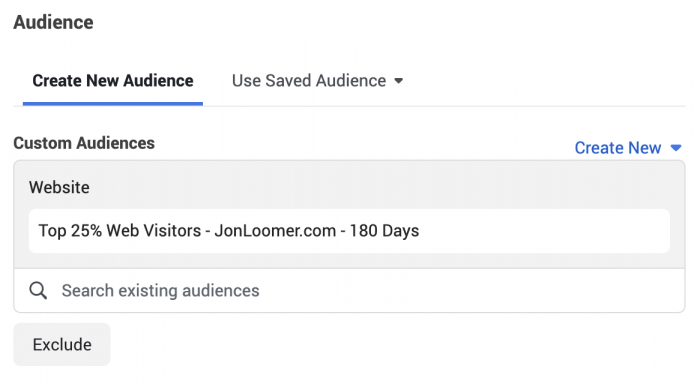This screenshot has width=700, height=384.
Task: Click the Website category label
Action: pyautogui.click(x=59, y=188)
